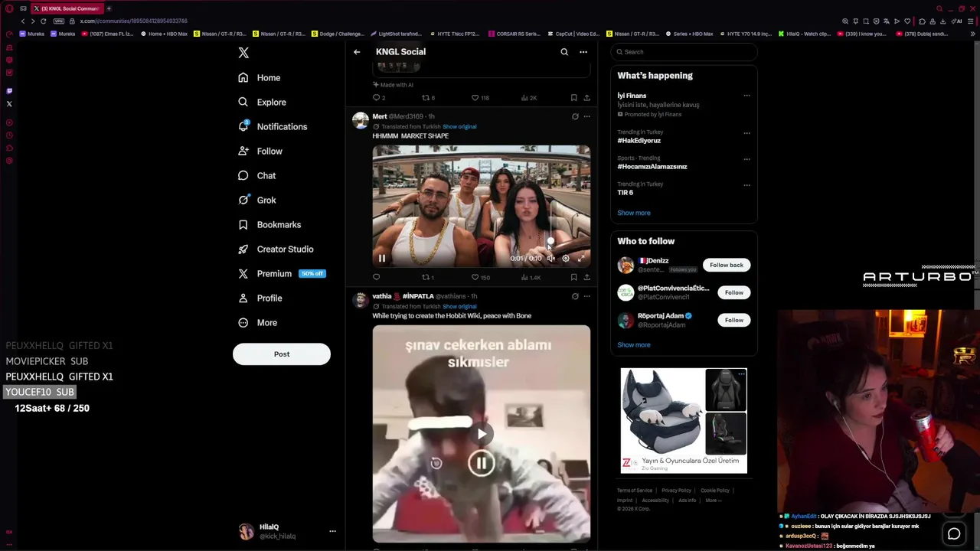Open KNGL Social more options
Image resolution: width=980 pixels, height=551 pixels.
click(x=583, y=52)
